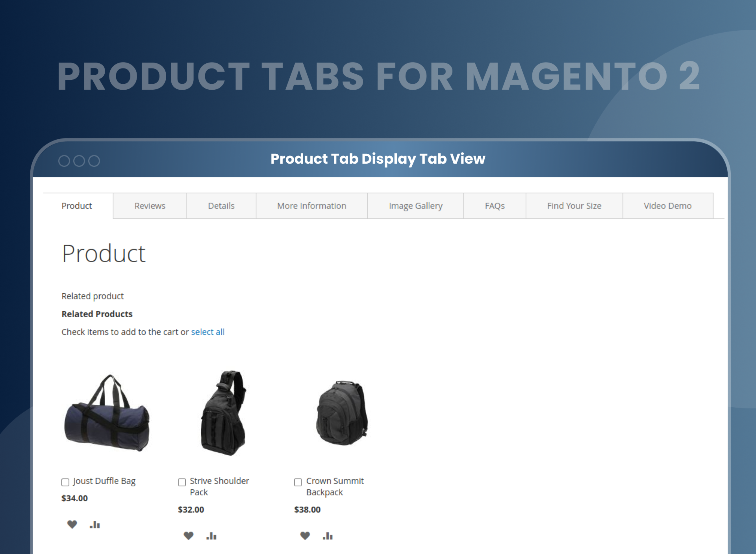
Task: Add Strive Shoulder Pack to wishlist
Action: pos(188,535)
